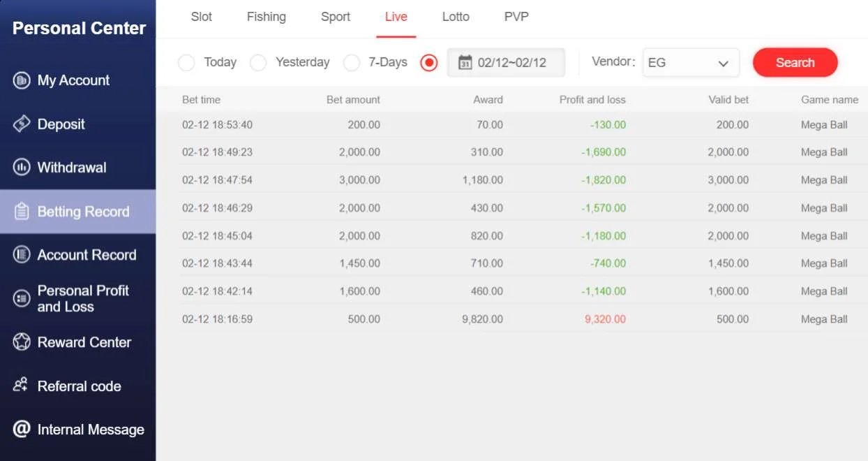The height and width of the screenshot is (461, 868).
Task: Click the Bet time column header
Action: (201, 100)
